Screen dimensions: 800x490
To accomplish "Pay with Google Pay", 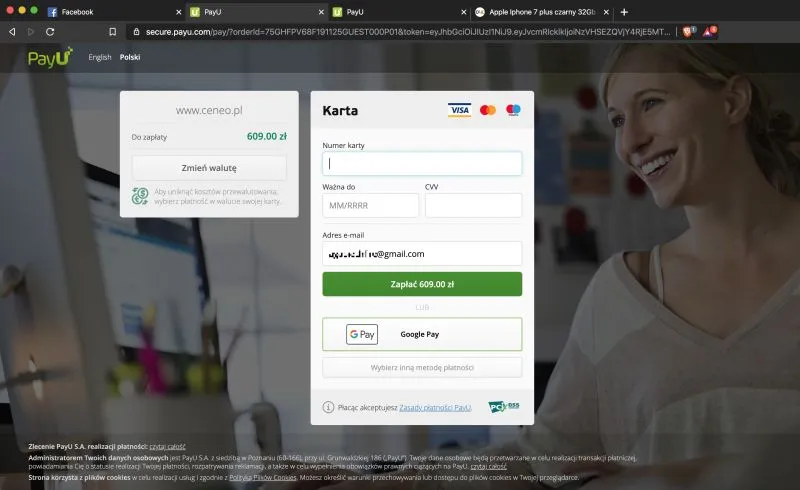I will [422, 334].
